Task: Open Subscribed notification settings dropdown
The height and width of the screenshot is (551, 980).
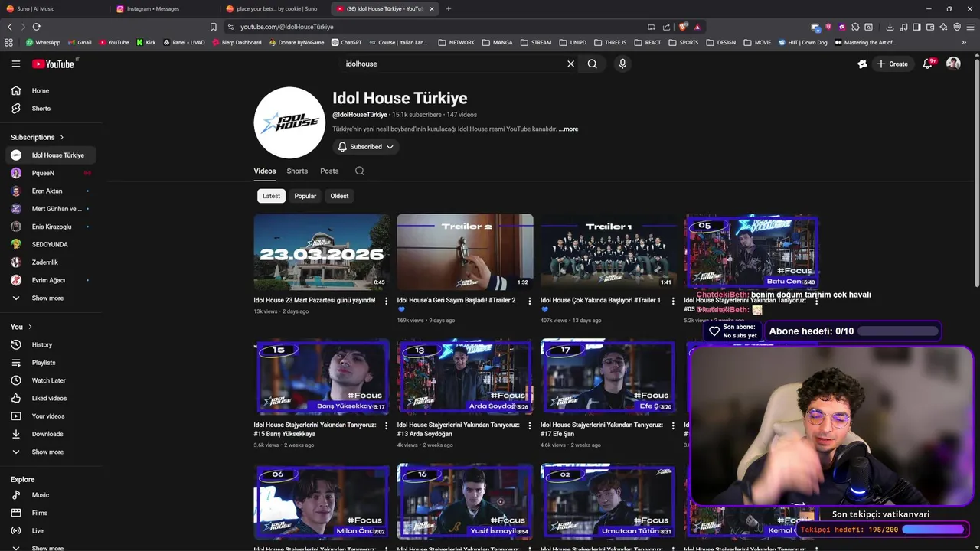Action: pos(366,147)
